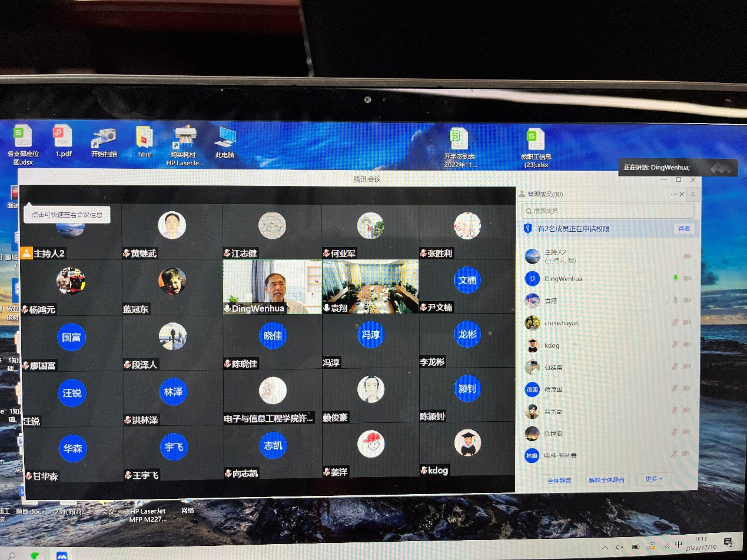The image size is (747, 560).
Task: Click the 搜索成员 search field
Action: (x=606, y=211)
